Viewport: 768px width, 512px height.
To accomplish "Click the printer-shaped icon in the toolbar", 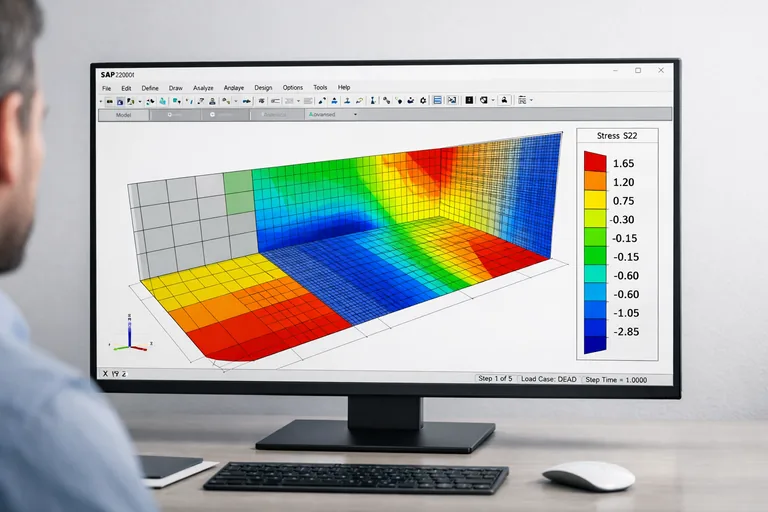I will (x=505, y=101).
